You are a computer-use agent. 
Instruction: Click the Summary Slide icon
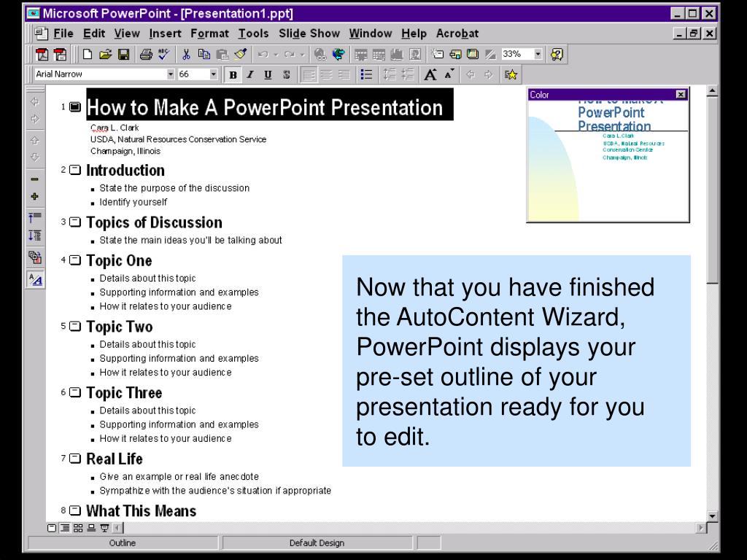coord(35,257)
